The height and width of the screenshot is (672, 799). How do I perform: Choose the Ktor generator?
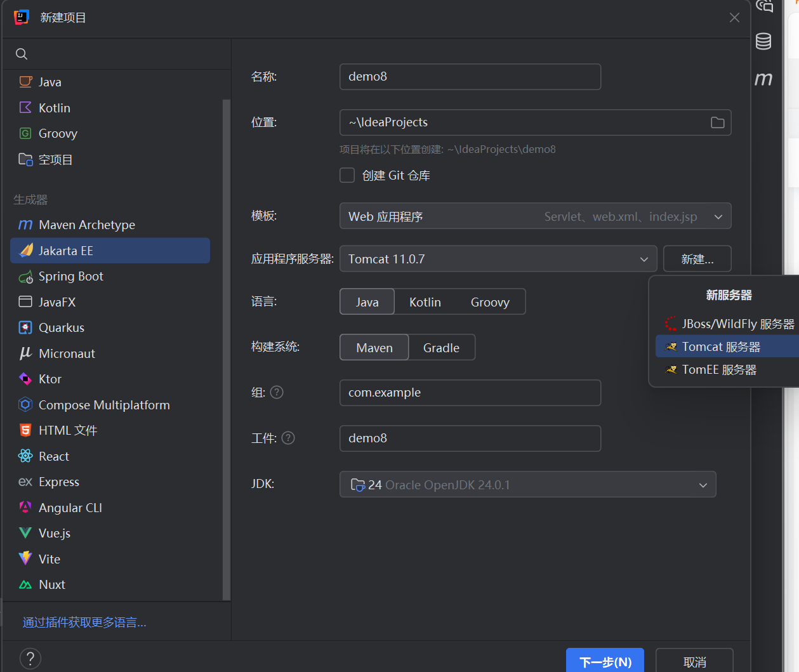click(x=110, y=379)
